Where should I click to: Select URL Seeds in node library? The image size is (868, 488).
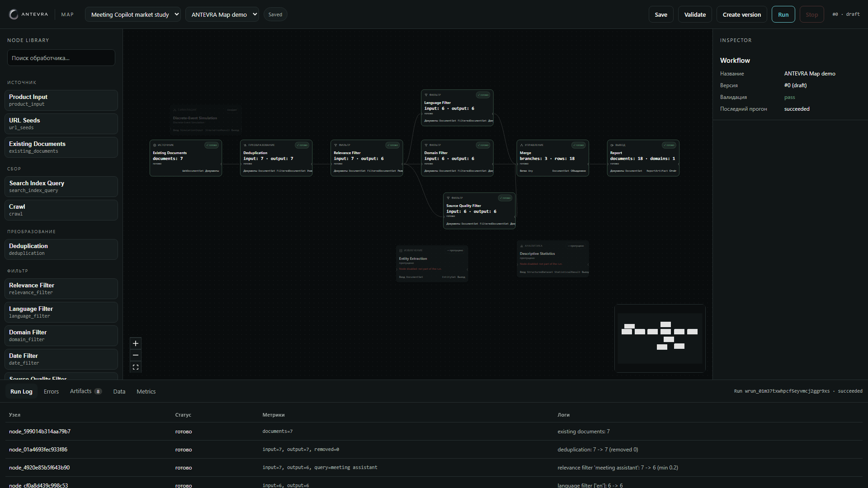pyautogui.click(x=61, y=124)
